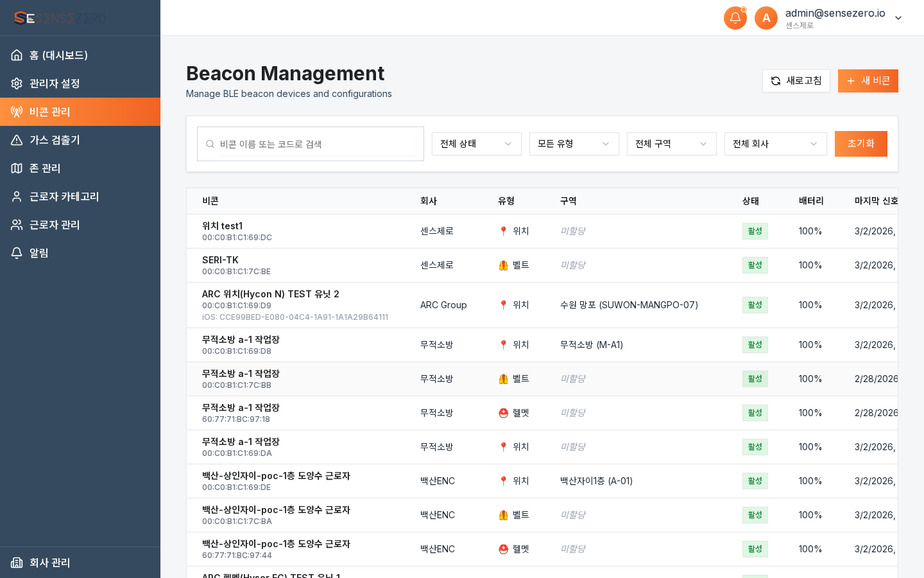Click the 관리자 설정 gear icon

[18, 83]
